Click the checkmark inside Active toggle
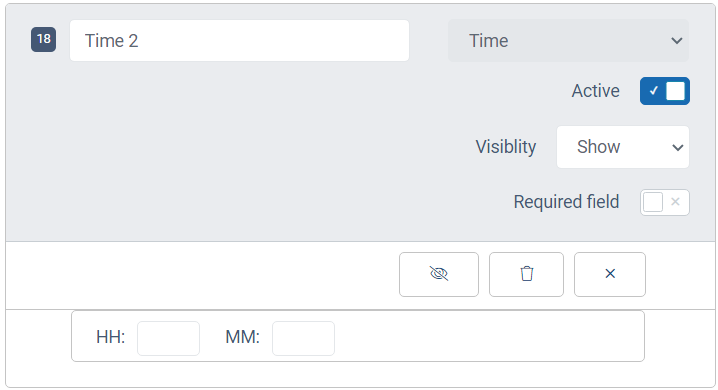The image size is (718, 390). [x=653, y=91]
